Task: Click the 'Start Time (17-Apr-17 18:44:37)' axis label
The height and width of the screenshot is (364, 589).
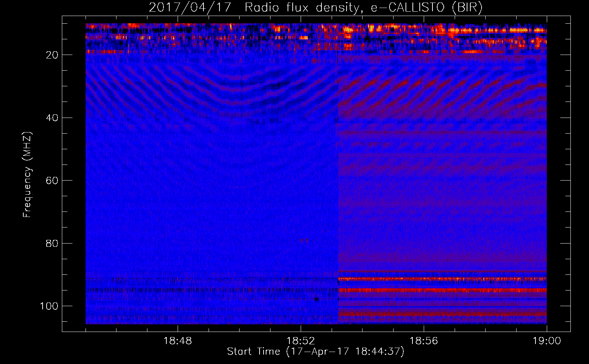Action: coord(316,352)
